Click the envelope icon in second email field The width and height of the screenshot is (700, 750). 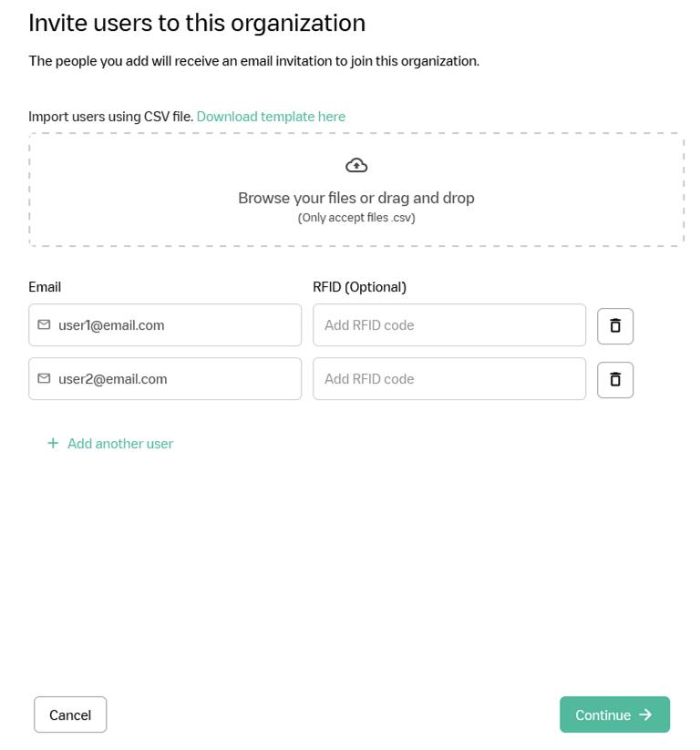point(44,378)
